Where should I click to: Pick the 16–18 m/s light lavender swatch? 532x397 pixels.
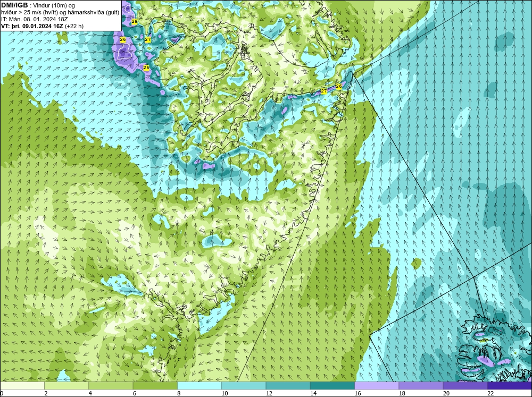click(377, 386)
